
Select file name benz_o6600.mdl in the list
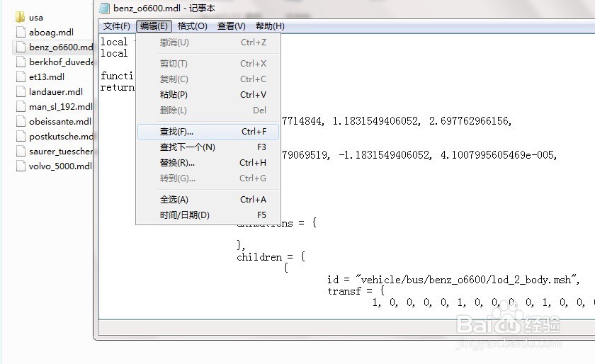[61, 47]
